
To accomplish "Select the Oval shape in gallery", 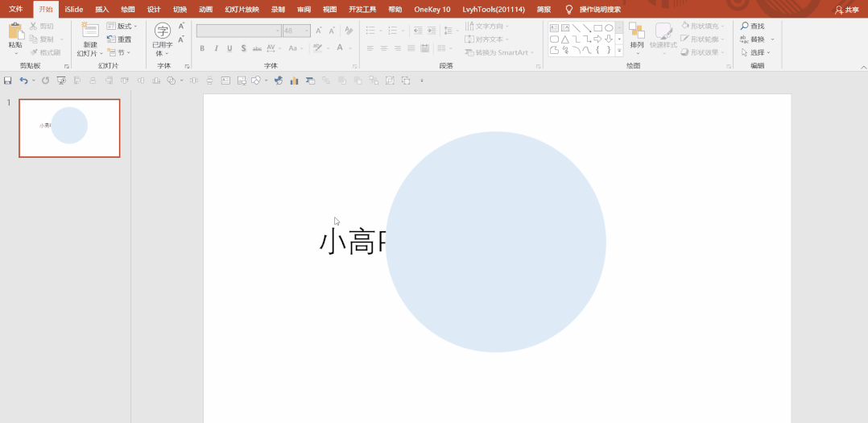I will click(609, 27).
